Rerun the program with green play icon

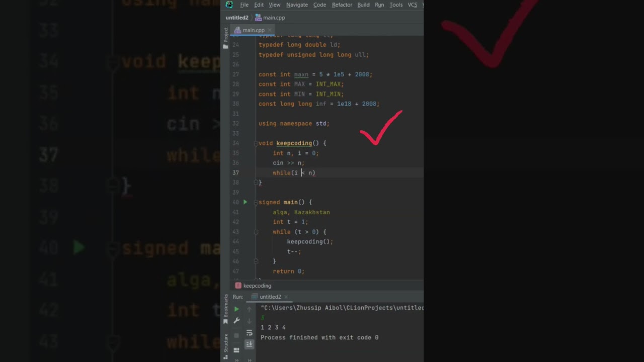click(x=236, y=309)
